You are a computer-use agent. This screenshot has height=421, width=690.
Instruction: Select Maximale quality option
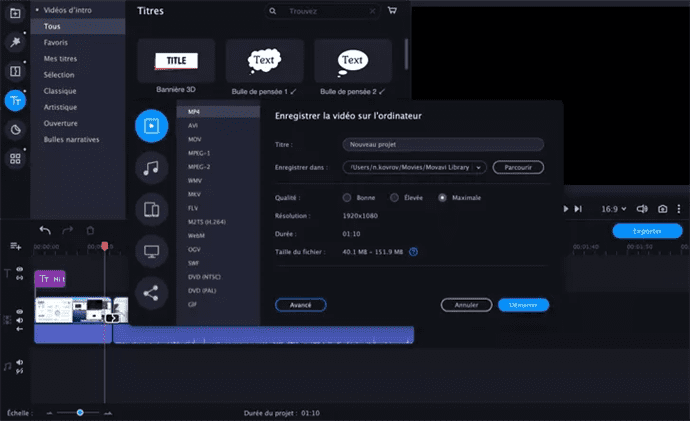pos(442,198)
